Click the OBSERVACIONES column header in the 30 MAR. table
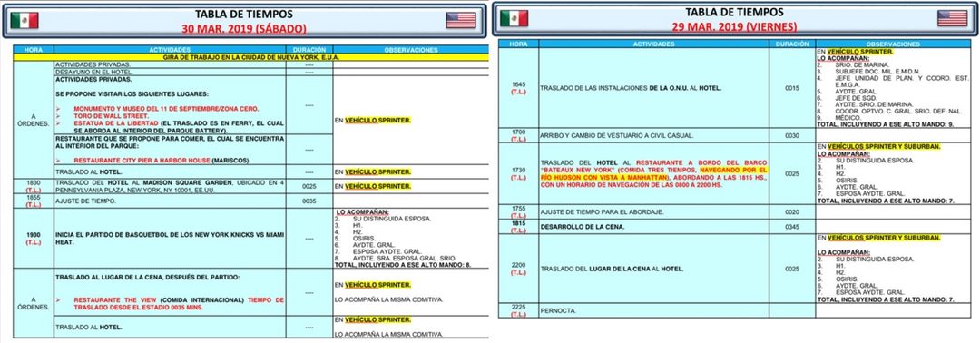 pos(411,49)
